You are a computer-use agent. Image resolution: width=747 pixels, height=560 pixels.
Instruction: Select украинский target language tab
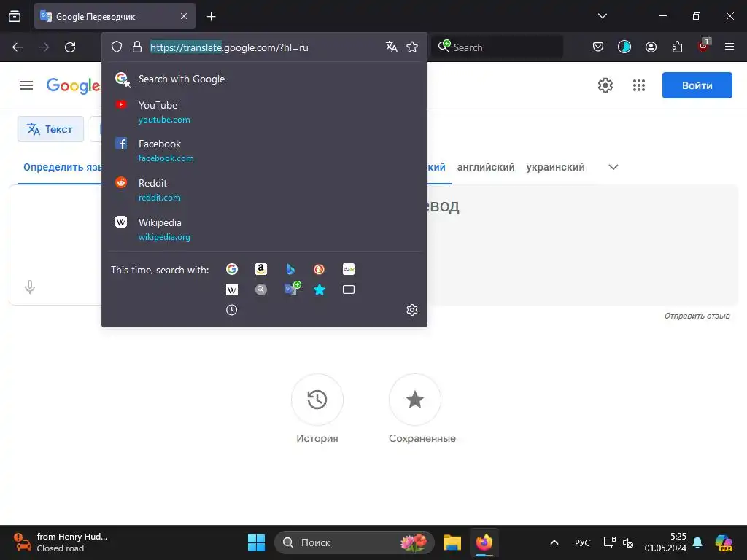point(555,167)
